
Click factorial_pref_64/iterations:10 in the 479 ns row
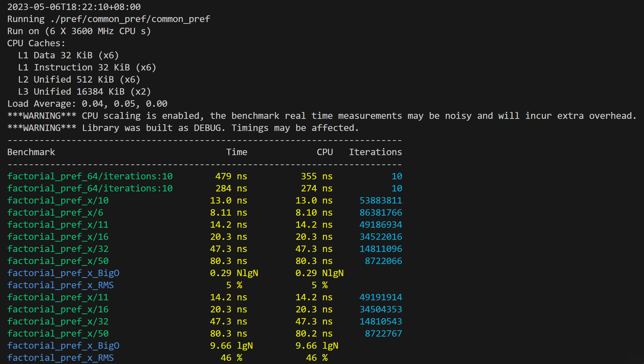pos(90,176)
